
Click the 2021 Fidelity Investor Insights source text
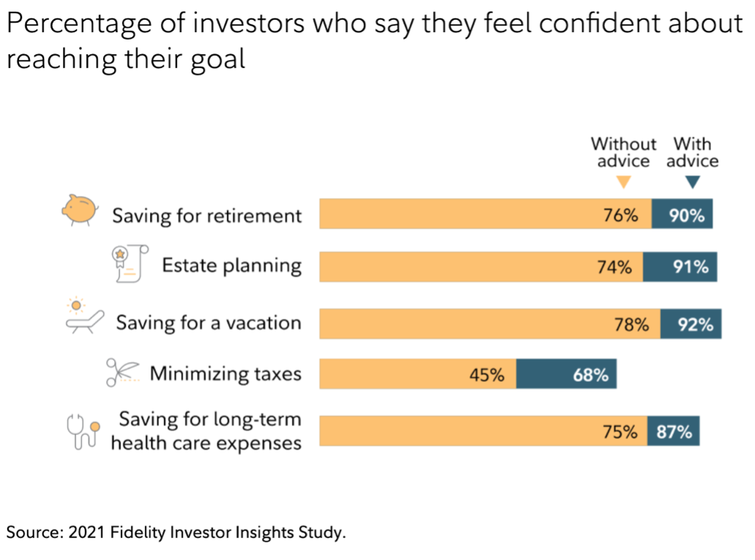pyautogui.click(x=176, y=532)
